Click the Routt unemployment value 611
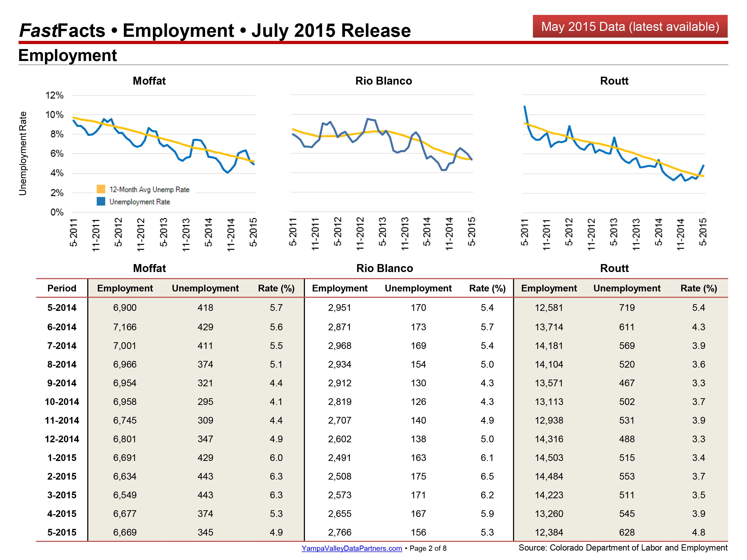 tap(627, 327)
